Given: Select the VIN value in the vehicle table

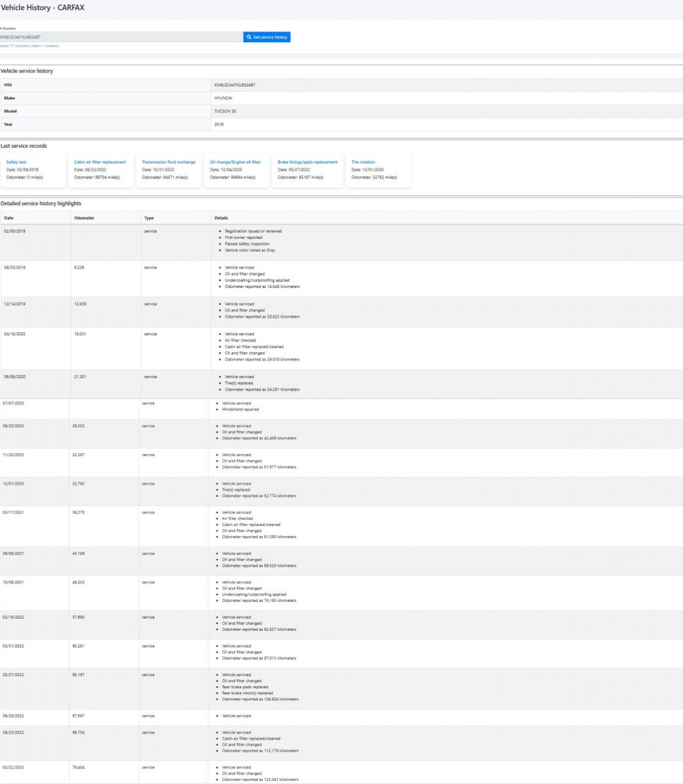Looking at the screenshot, I should tap(234, 84).
